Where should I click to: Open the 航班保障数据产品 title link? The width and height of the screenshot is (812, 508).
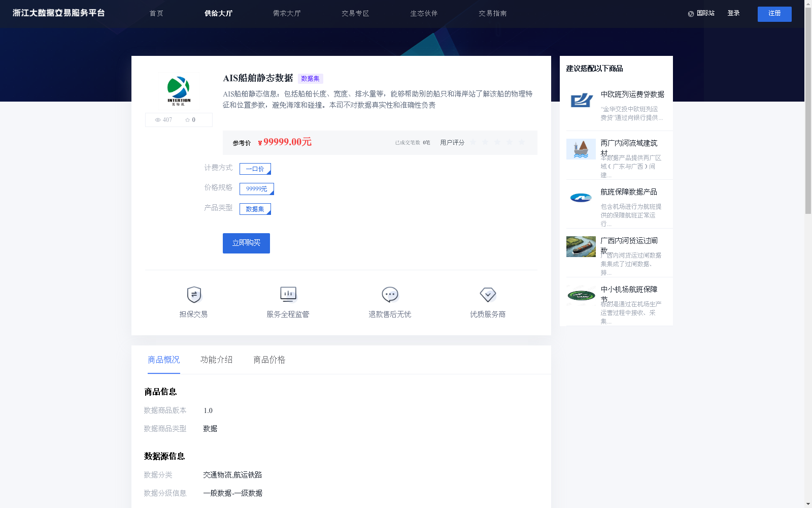[x=629, y=192]
